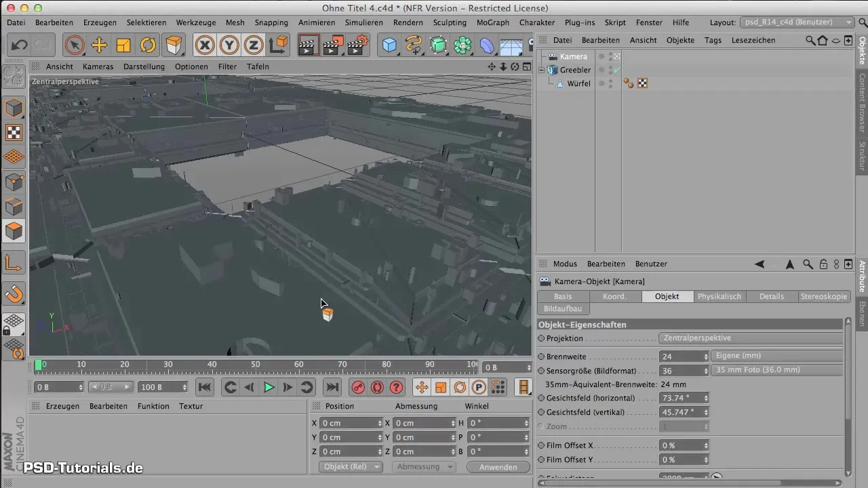Open the Layout dropdown
868x488 pixels.
coord(797,22)
